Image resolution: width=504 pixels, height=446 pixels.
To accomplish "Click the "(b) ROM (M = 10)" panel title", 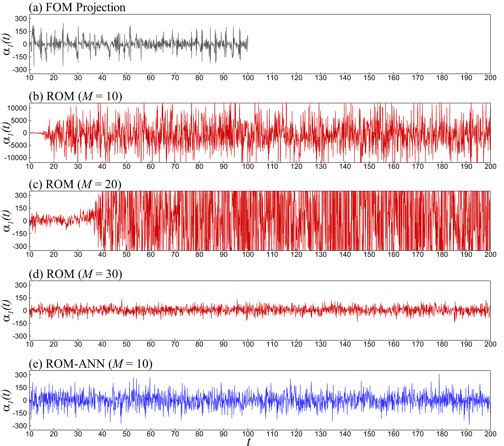I will click(75, 96).
